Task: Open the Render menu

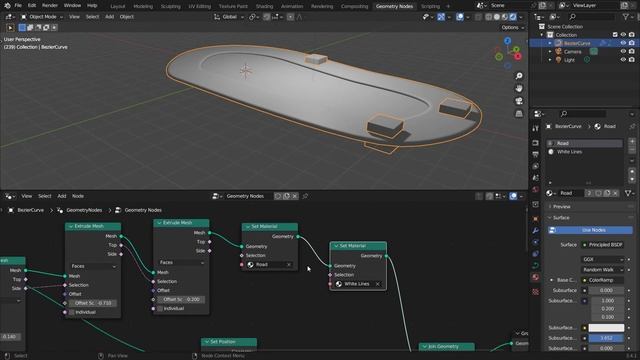Action: click(50, 6)
